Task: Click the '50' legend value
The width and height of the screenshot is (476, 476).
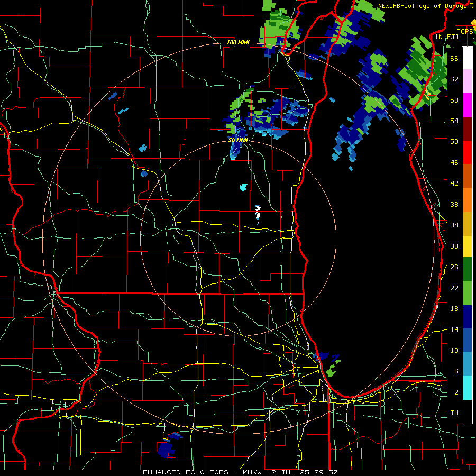Action: [x=454, y=142]
